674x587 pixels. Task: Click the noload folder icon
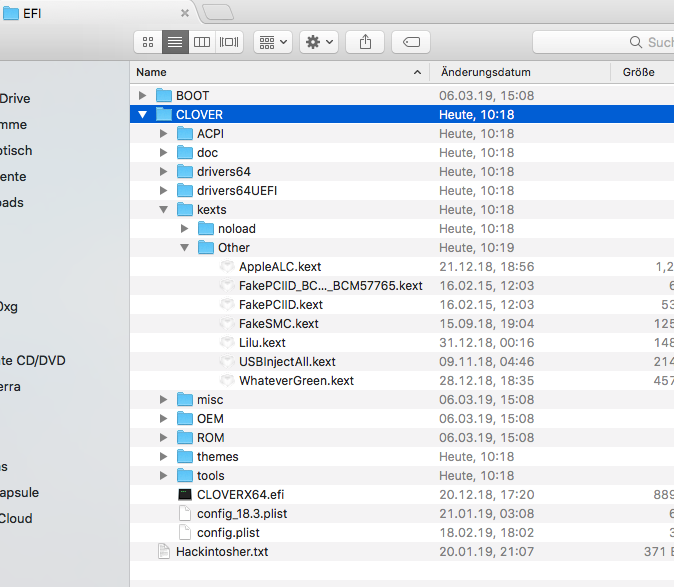206,228
